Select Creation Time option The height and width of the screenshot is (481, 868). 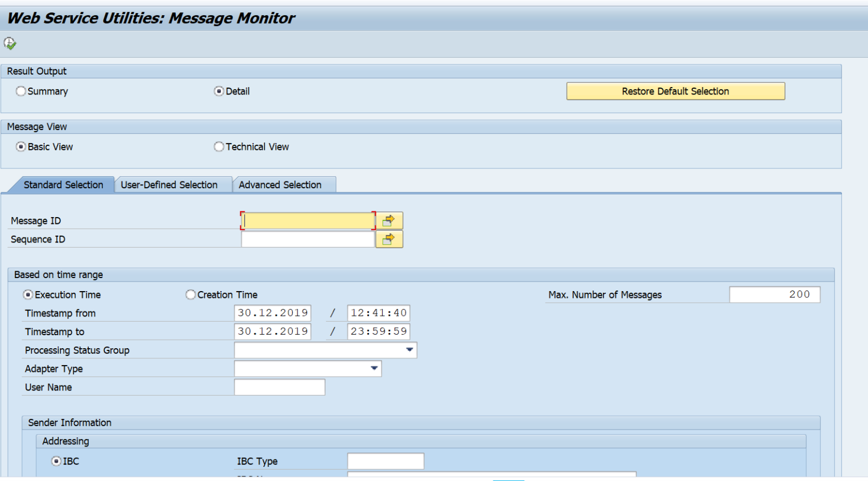[x=190, y=294]
